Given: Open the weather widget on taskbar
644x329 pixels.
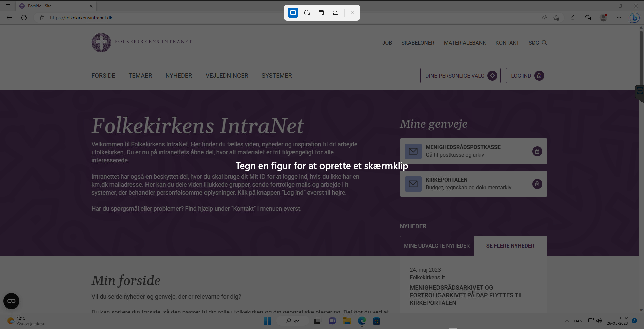Looking at the screenshot, I should click(x=28, y=321).
